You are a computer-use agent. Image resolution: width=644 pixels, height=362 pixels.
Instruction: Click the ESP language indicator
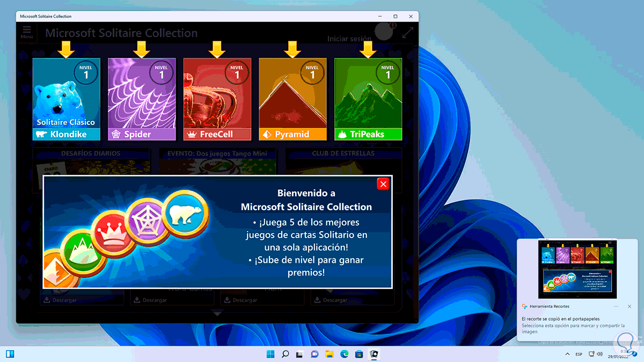tap(579, 354)
